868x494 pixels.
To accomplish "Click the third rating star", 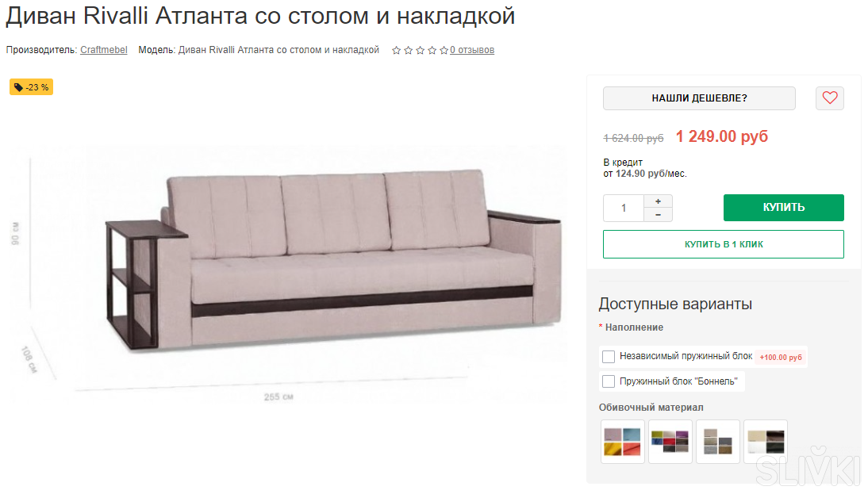I will 421,50.
